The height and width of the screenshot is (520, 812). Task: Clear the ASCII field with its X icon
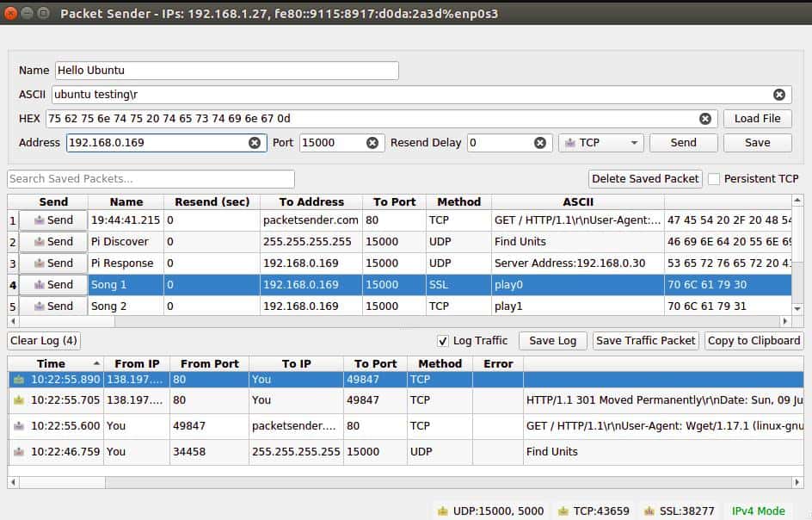tap(778, 95)
